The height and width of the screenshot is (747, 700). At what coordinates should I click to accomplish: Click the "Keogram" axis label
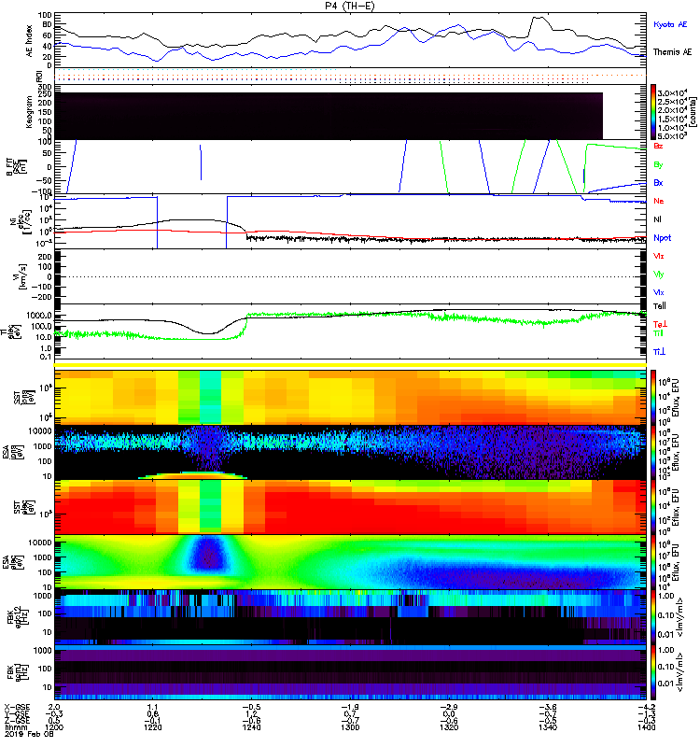click(x=29, y=112)
